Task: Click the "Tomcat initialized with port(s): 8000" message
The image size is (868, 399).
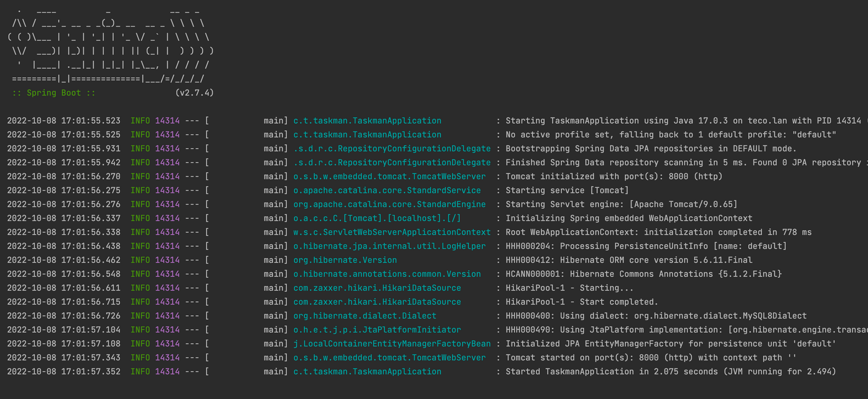Action: click(614, 176)
